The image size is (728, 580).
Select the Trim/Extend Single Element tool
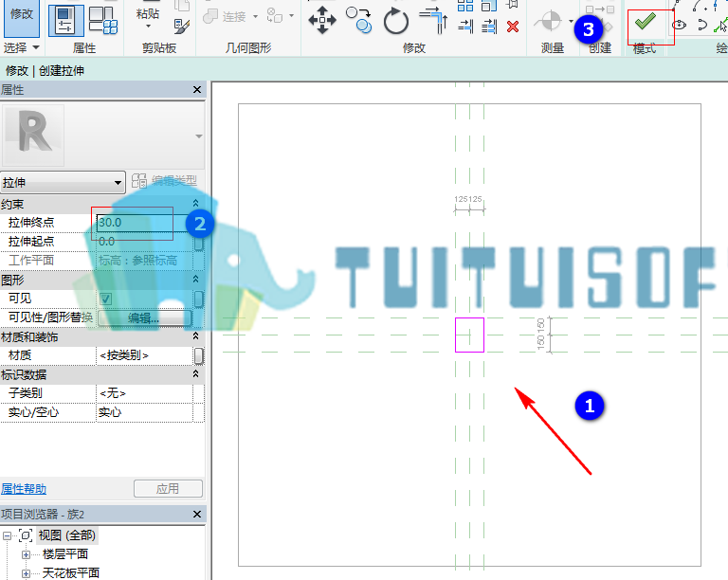pyautogui.click(x=465, y=26)
